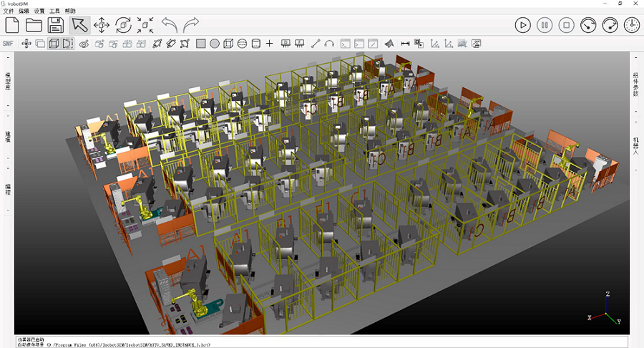Click the fit-to-view shrink arrows icon
Screen dimensions: 644x348
pos(145,25)
